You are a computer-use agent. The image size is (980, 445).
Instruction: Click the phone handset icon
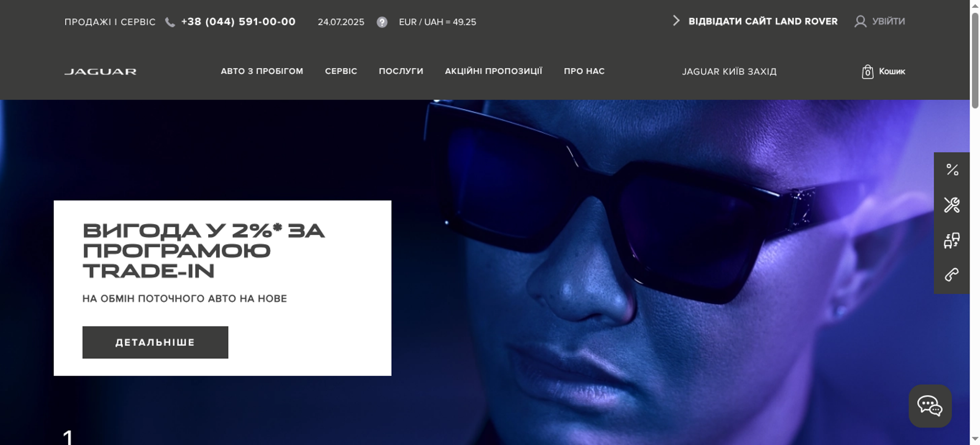point(170,22)
